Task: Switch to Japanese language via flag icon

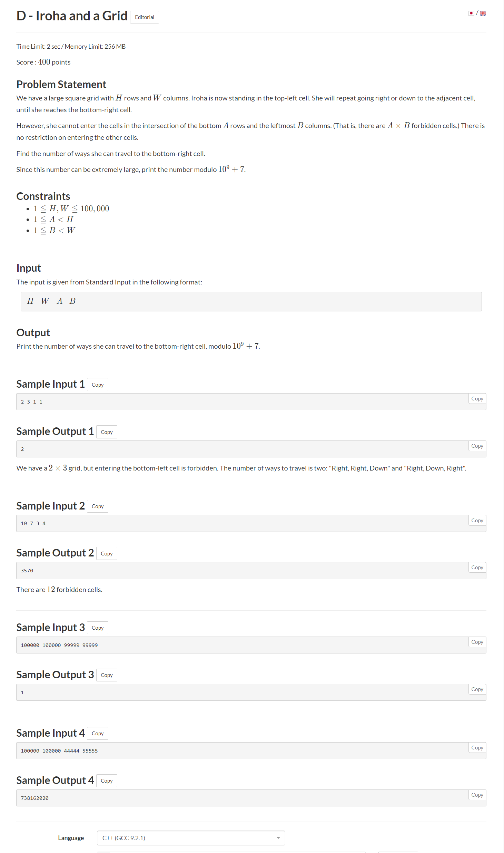Action: click(471, 13)
